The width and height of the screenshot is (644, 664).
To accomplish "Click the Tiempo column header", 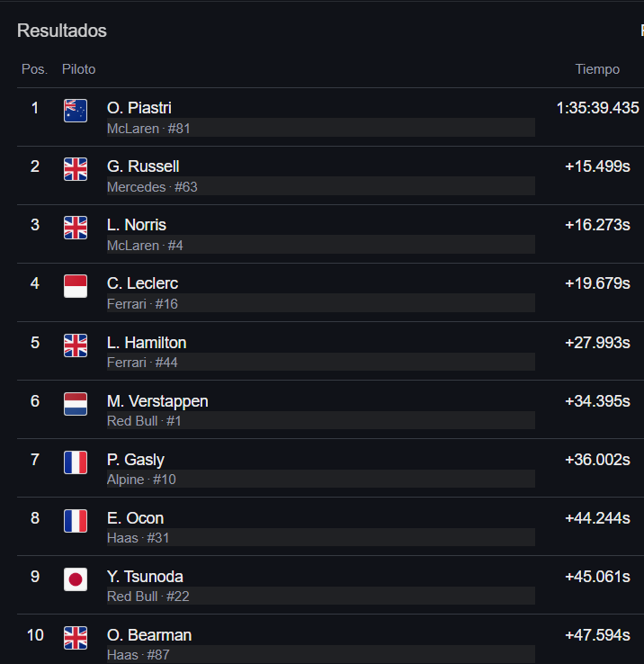I will pos(597,69).
